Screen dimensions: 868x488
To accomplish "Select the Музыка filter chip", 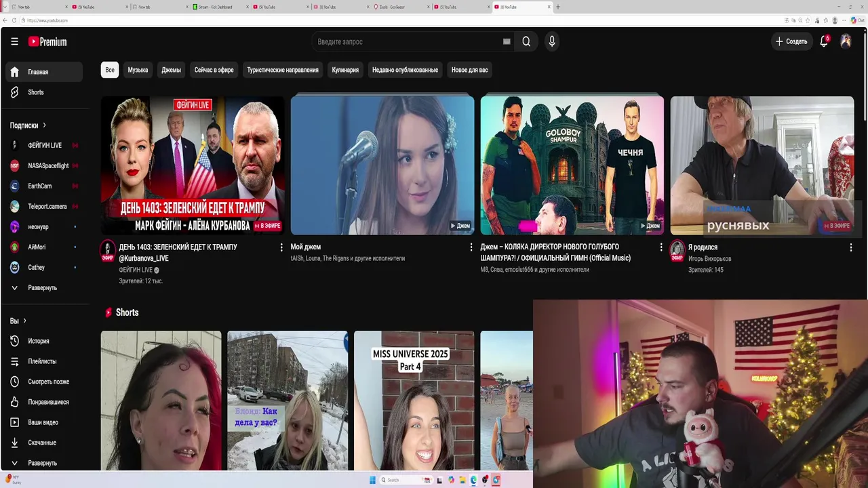I will pos(138,70).
